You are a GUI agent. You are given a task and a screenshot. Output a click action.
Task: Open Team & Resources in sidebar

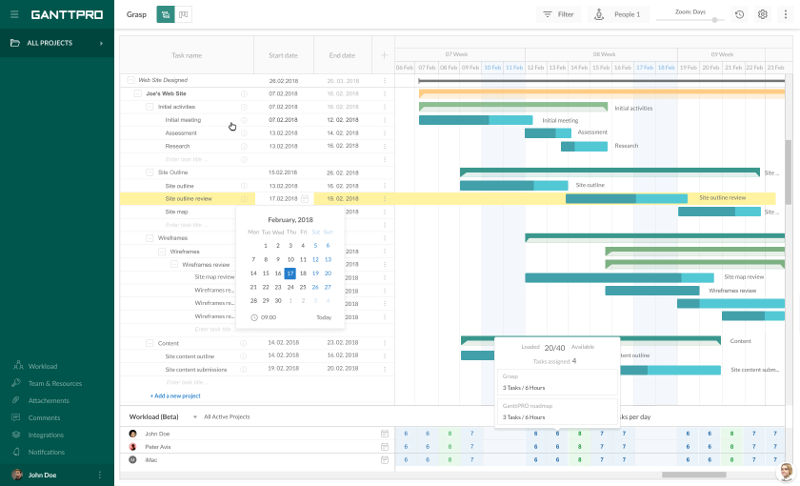pyautogui.click(x=55, y=383)
